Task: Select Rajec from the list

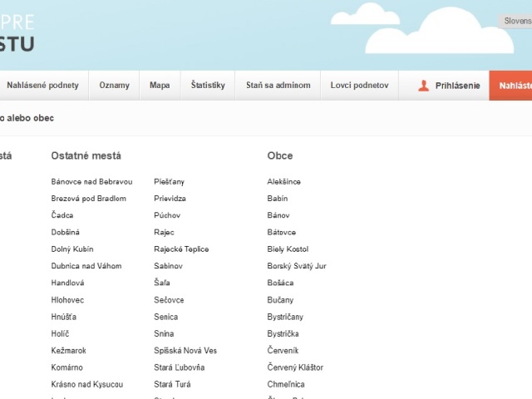Action: click(x=164, y=233)
